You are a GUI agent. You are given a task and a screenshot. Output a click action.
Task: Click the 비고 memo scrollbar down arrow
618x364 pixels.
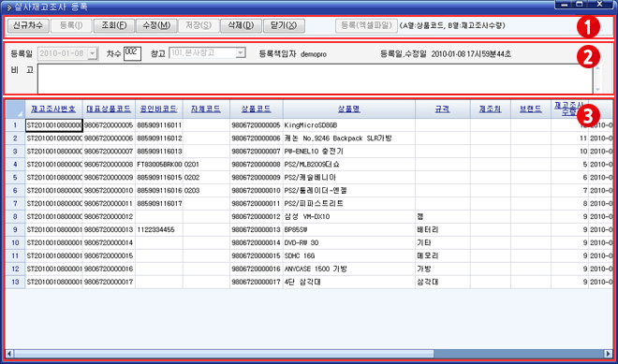tap(597, 90)
